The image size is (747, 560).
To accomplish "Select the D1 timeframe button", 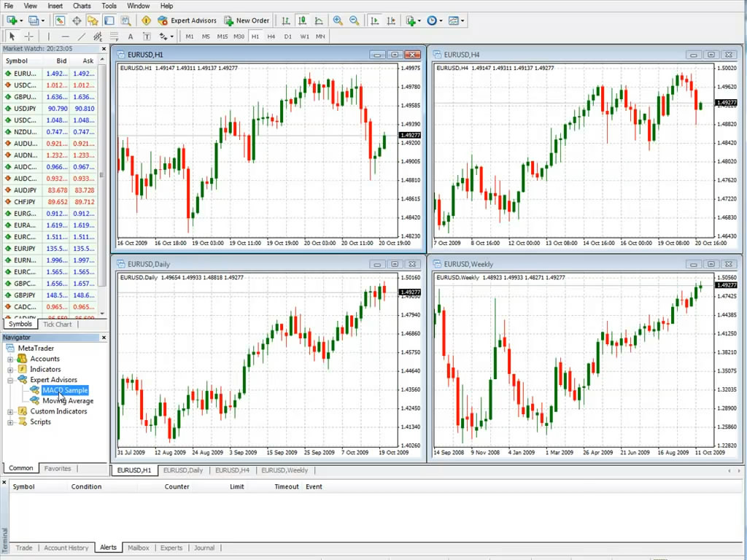I will click(287, 36).
